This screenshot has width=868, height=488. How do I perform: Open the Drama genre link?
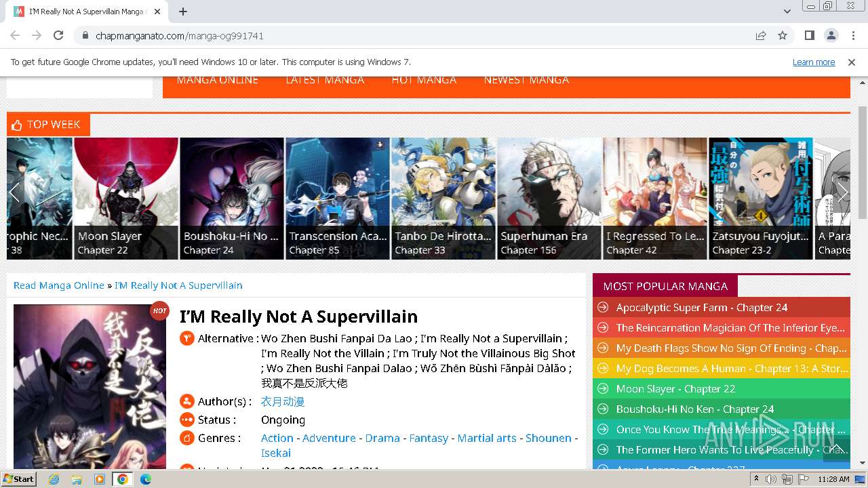click(x=382, y=439)
